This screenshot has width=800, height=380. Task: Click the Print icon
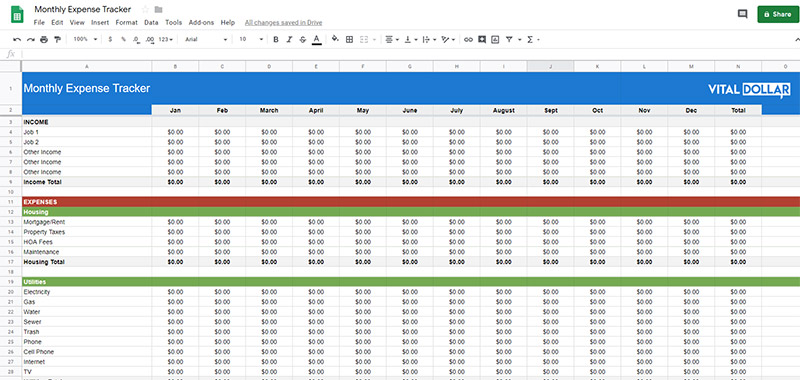tap(44, 39)
